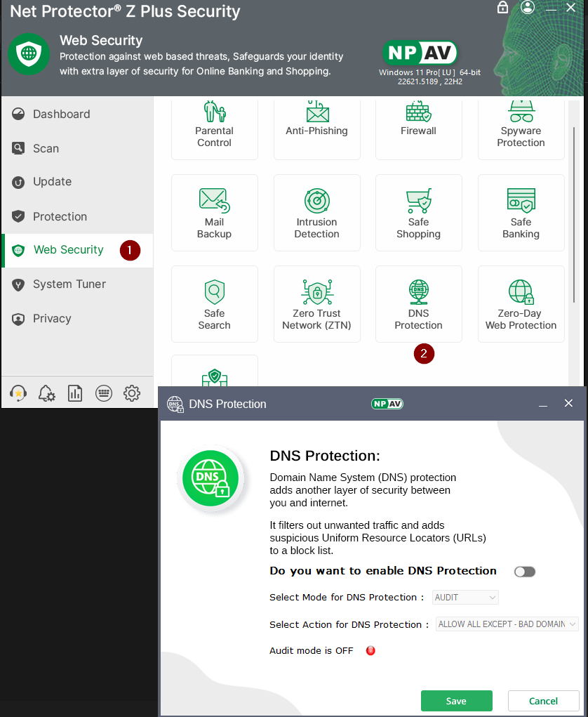
Task: Click the feature grid vertical scrollbar
Action: (575, 211)
